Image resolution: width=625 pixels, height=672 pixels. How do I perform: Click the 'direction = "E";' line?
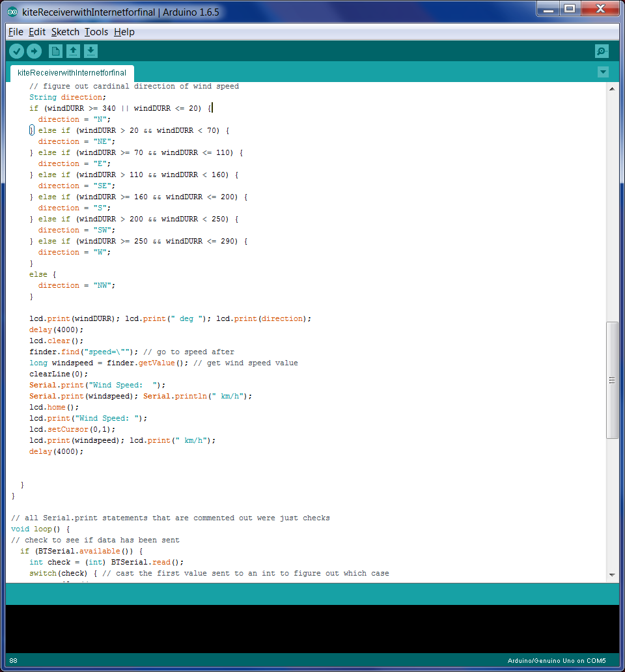74,163
